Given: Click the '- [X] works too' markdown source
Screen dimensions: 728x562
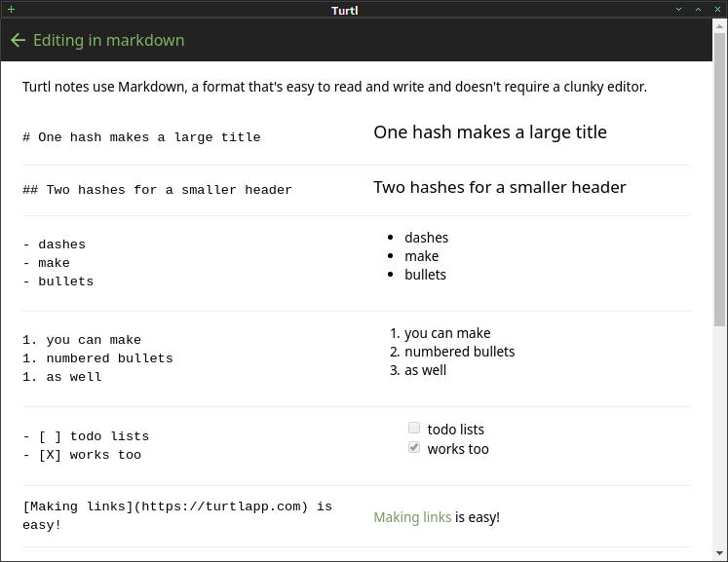Looking at the screenshot, I should (82, 455).
